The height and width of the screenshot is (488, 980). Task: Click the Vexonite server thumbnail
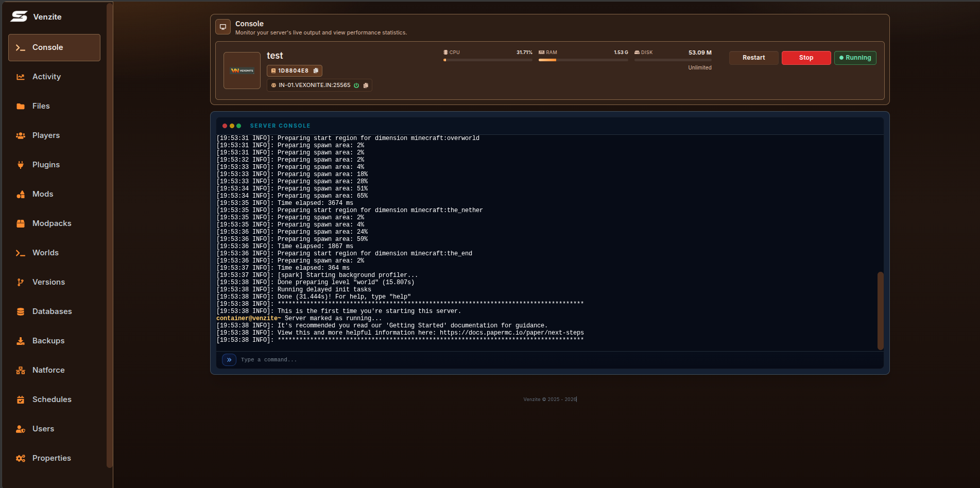242,71
